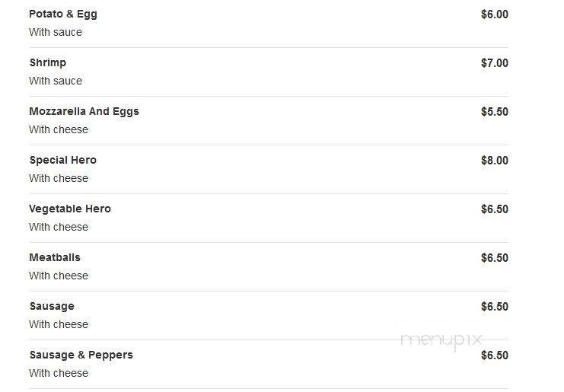The width and height of the screenshot is (564, 392).
Task: Click the Meatballs item title
Action: pos(55,257)
